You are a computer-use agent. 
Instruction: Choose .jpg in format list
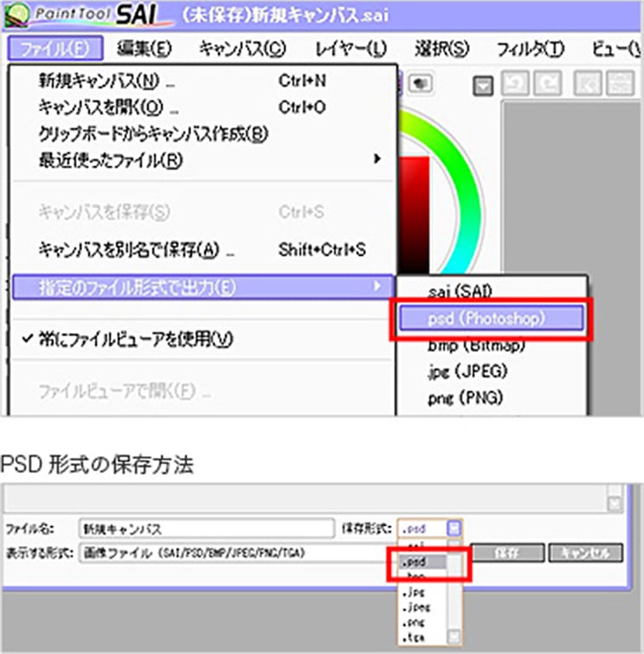tap(422, 592)
